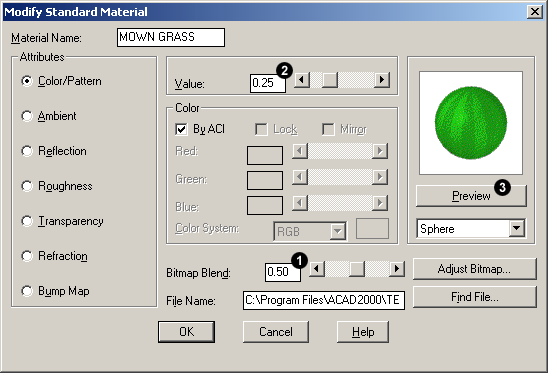Click the green sphere preview image
The image size is (548, 373).
pos(471,123)
